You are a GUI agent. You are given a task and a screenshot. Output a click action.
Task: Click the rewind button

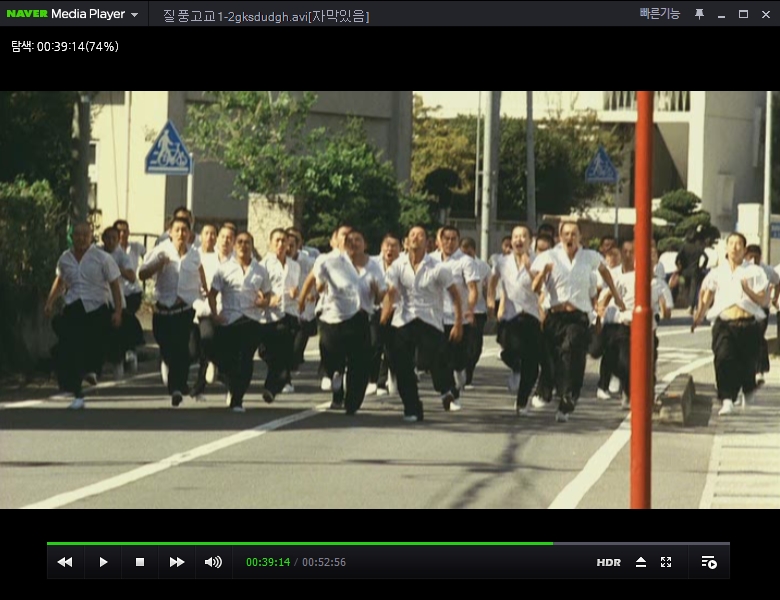[x=65, y=562]
